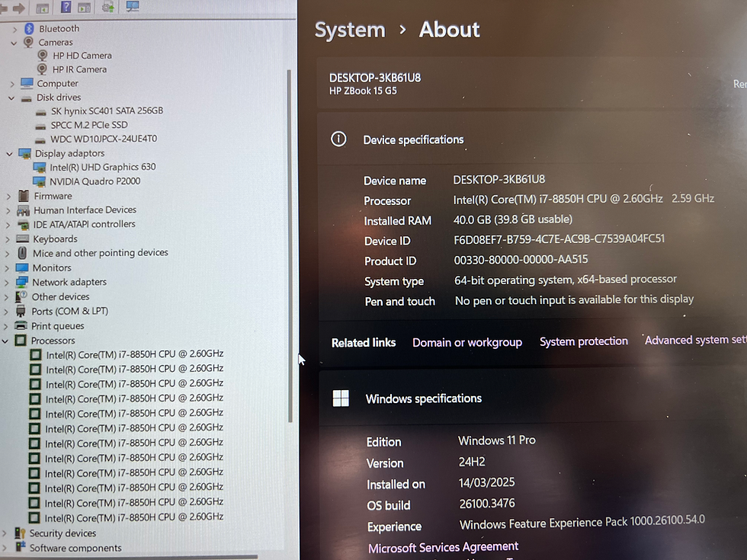Select the Print queues category icon

point(21,326)
